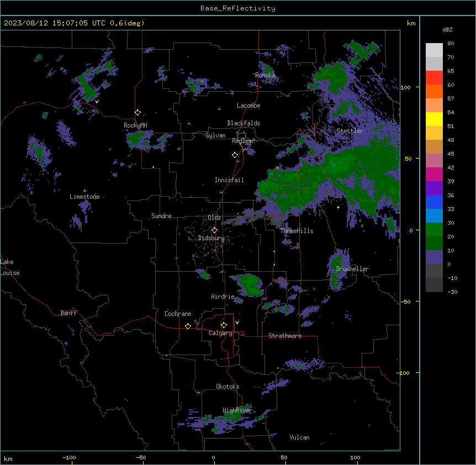This screenshot has width=476, height=465.
Task: Select yellow diamond marker below Cochrane label
Action: point(188,326)
